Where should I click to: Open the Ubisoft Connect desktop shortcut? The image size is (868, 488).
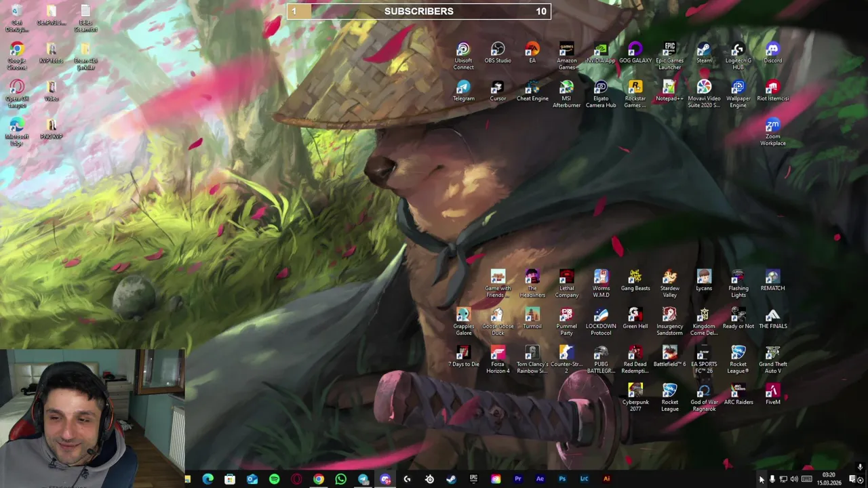pyautogui.click(x=463, y=56)
